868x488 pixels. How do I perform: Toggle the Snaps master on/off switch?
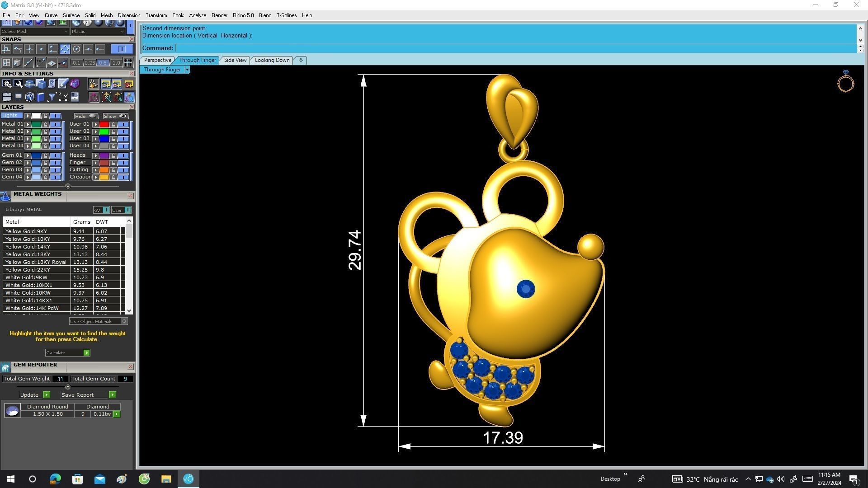click(x=122, y=49)
